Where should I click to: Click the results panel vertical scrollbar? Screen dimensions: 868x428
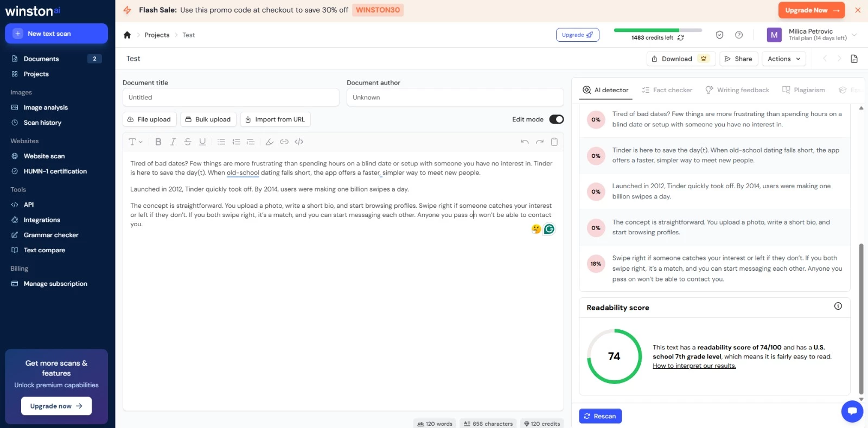(x=861, y=320)
